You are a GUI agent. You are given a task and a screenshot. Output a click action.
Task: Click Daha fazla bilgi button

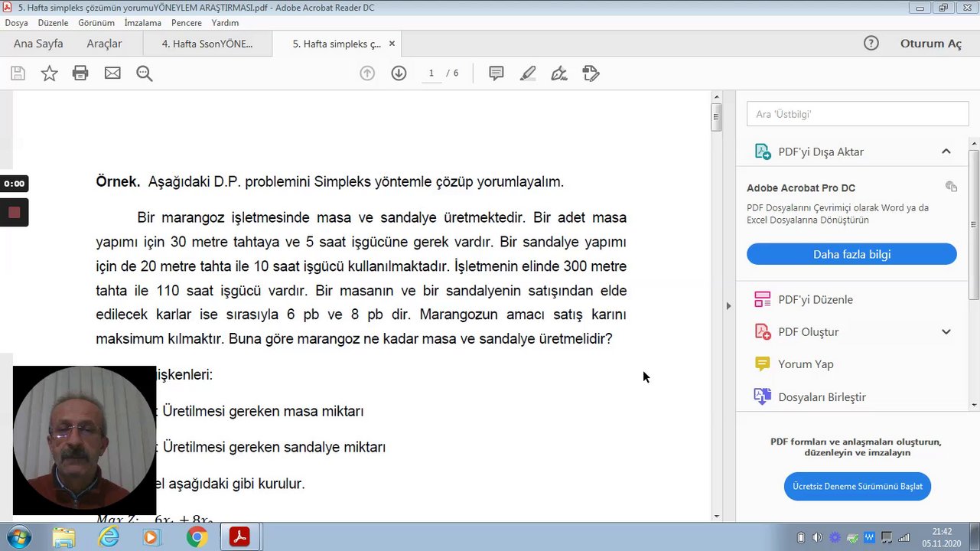click(851, 254)
